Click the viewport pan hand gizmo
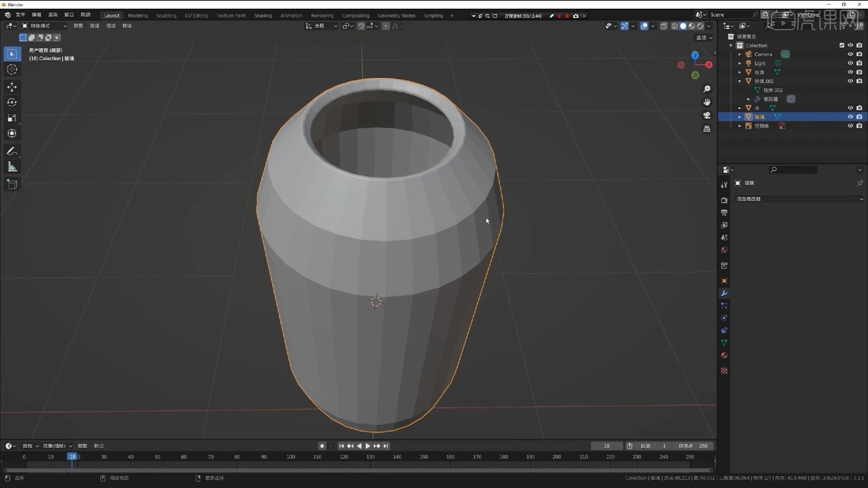This screenshot has width=868, height=488. (707, 102)
